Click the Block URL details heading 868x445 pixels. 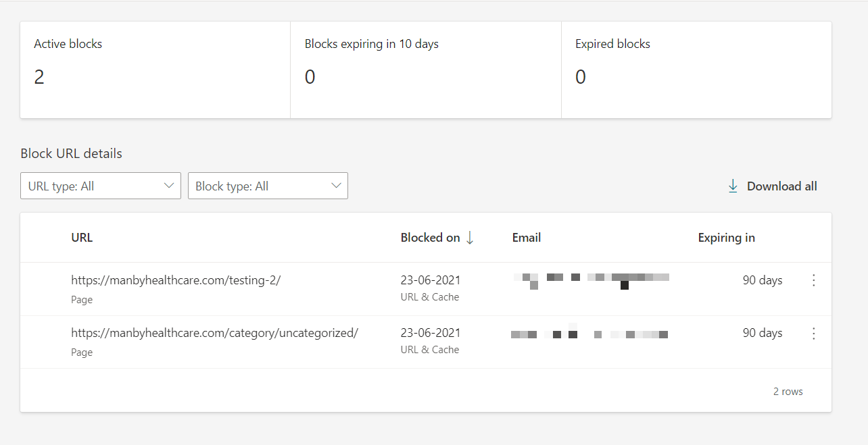click(x=71, y=153)
